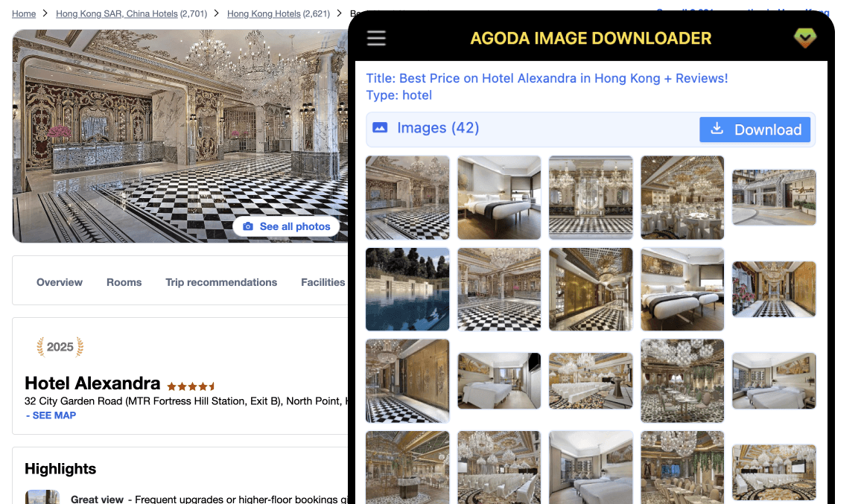Open Hong Kong SAR, China Hotels breadcrumb
This screenshot has height=504, width=864.
pos(117,13)
